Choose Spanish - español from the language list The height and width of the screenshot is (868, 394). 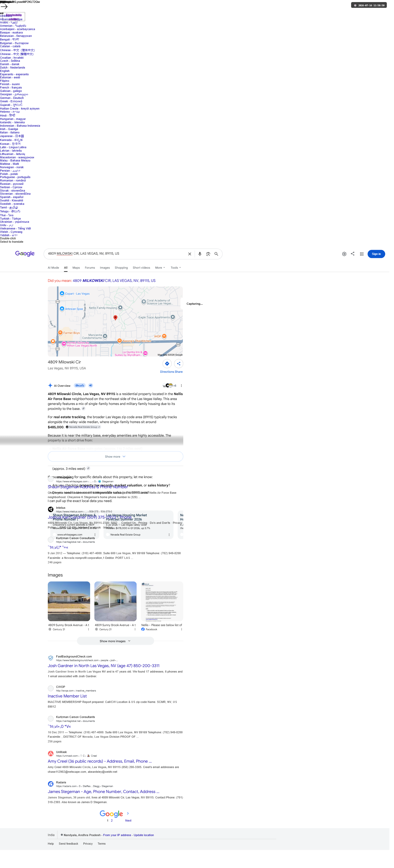[x=12, y=199]
